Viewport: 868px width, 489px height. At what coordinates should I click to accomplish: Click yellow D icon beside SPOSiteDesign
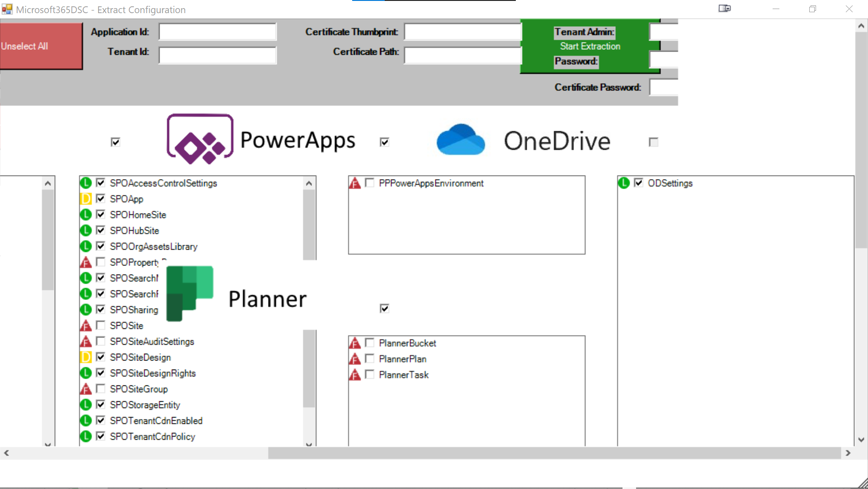(x=85, y=357)
